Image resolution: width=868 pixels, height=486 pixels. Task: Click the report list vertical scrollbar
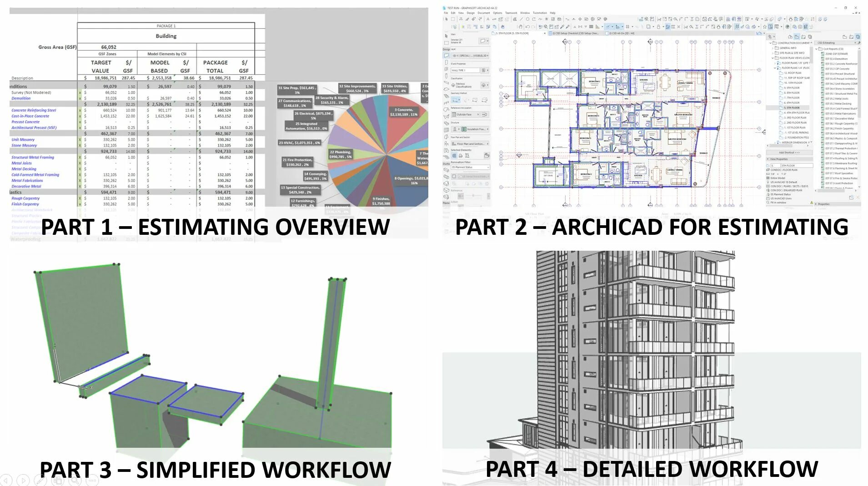[859, 84]
